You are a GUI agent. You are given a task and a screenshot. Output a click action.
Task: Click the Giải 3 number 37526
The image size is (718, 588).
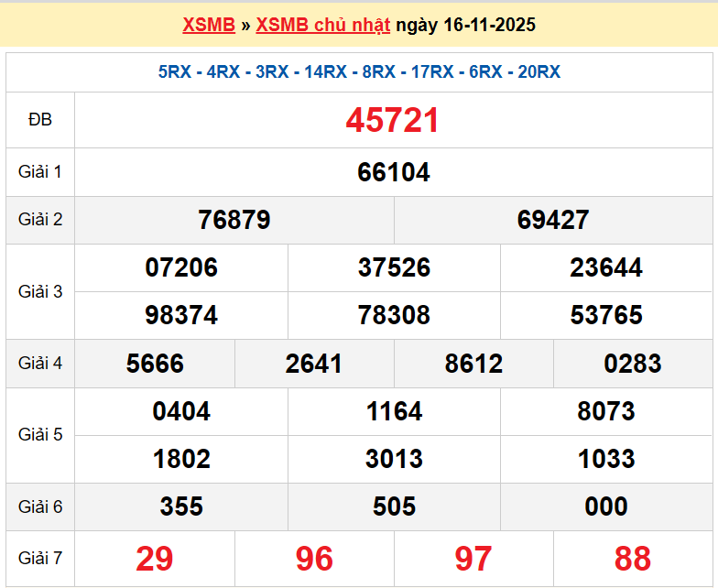[x=394, y=267]
